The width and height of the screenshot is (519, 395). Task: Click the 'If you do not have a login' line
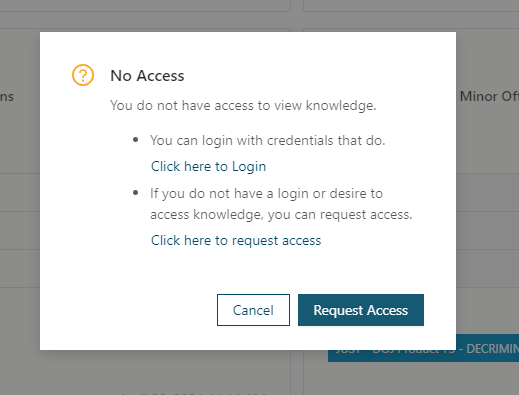click(266, 194)
